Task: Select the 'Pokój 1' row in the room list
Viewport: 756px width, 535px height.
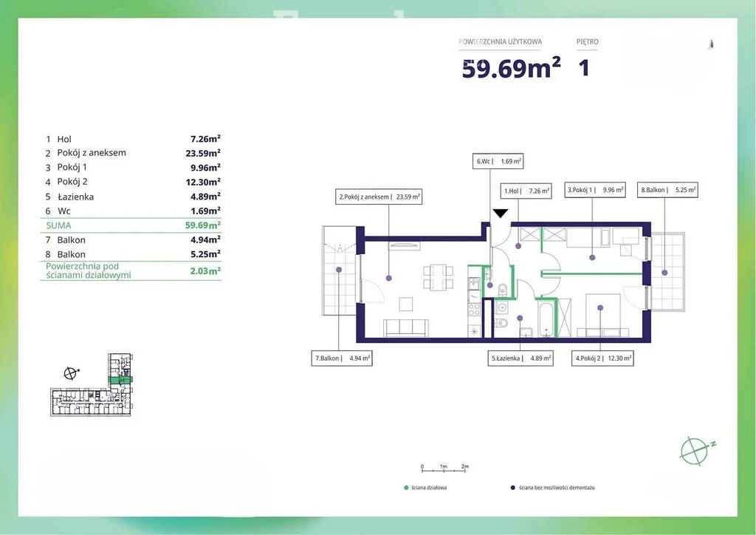Action: pos(133,167)
